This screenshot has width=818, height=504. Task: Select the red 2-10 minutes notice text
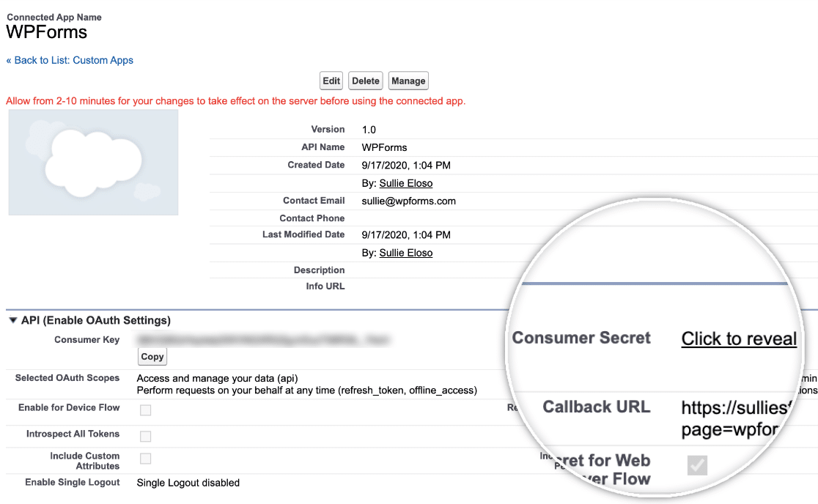[x=236, y=101]
